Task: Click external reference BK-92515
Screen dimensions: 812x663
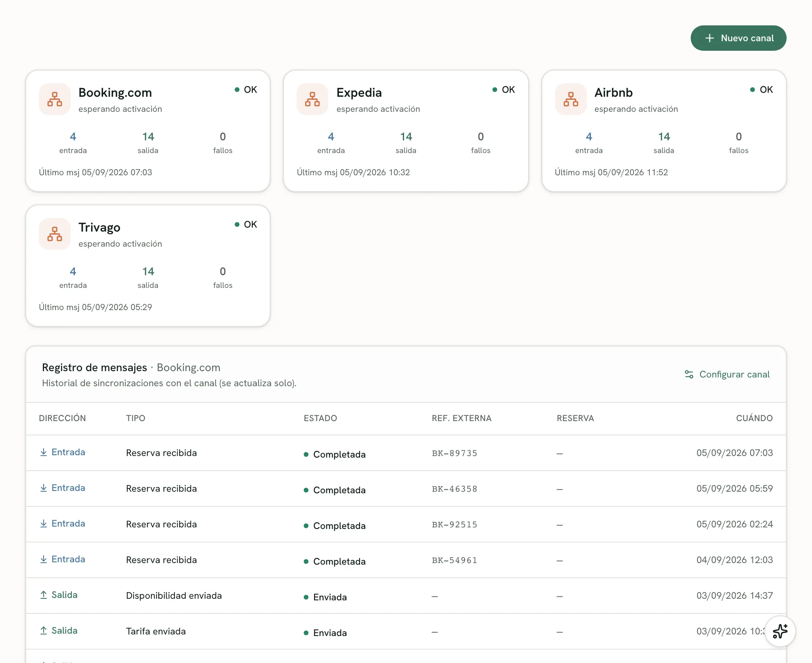Action: (454, 525)
